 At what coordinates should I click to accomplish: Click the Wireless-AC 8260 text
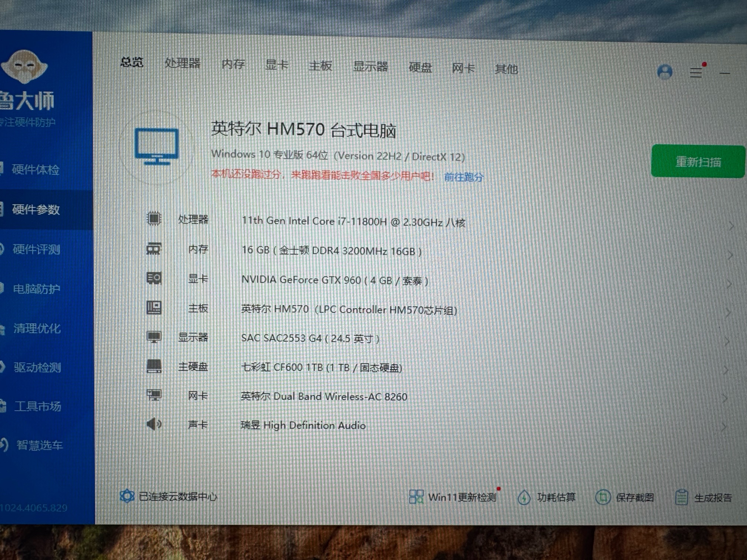click(x=324, y=396)
